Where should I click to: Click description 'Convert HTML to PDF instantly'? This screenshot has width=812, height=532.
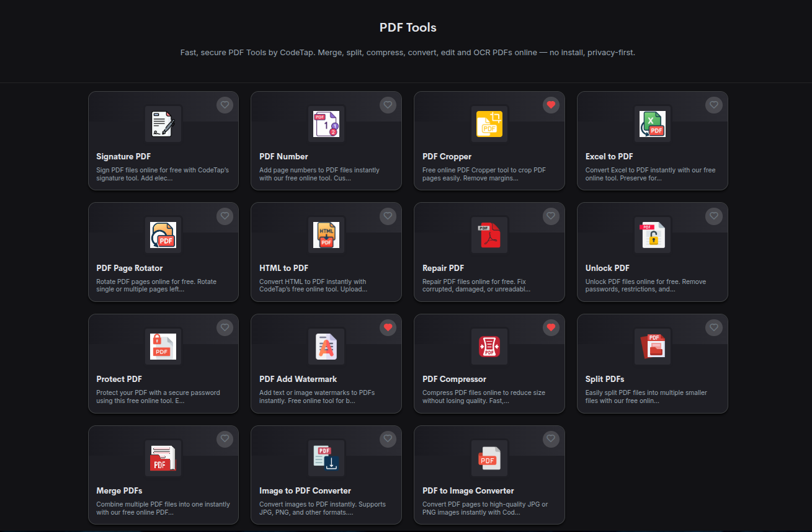pyautogui.click(x=313, y=285)
